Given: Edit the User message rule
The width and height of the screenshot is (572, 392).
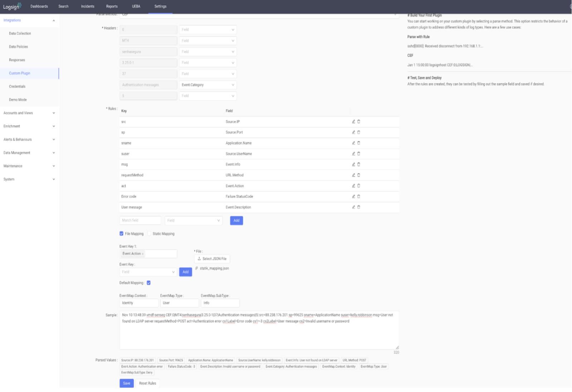Looking at the screenshot, I should [x=353, y=207].
